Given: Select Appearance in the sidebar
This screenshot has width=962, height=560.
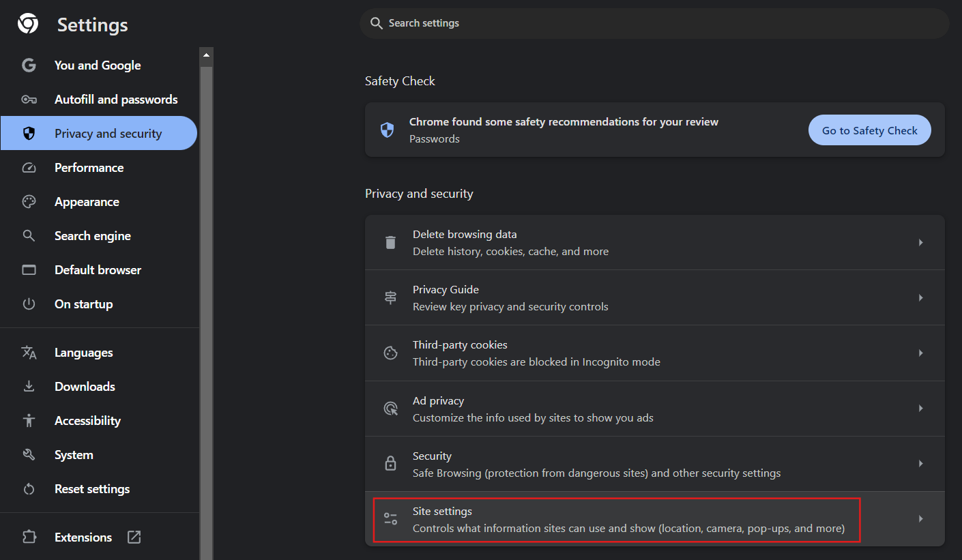Looking at the screenshot, I should point(87,202).
